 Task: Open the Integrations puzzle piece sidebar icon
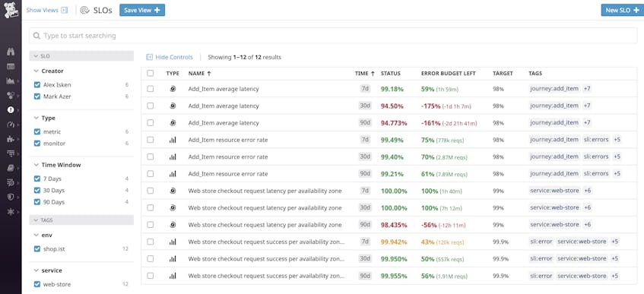(x=11, y=139)
